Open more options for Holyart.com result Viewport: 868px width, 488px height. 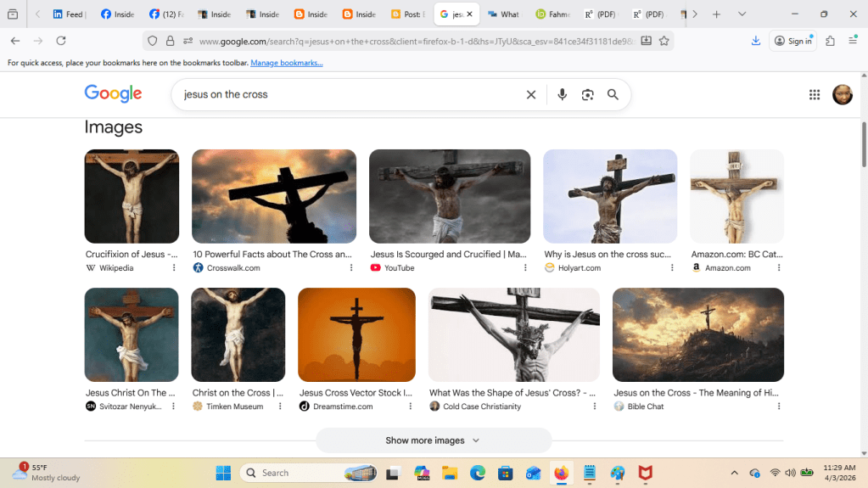coord(672,267)
